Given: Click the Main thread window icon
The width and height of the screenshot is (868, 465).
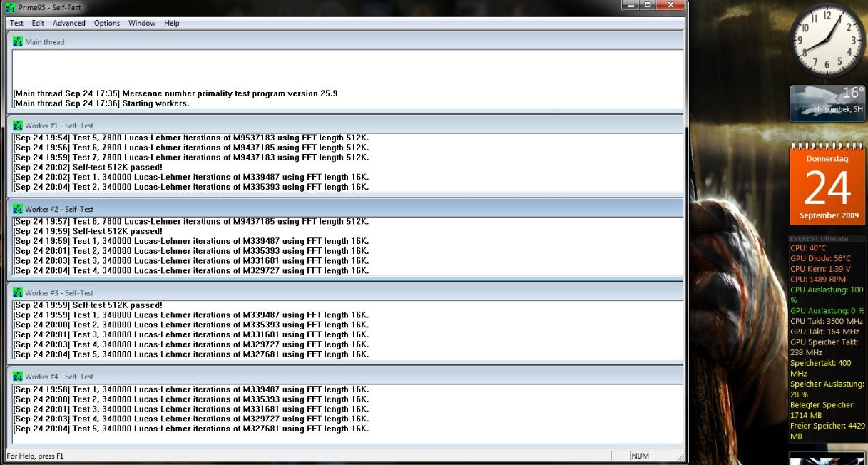Looking at the screenshot, I should coord(18,41).
